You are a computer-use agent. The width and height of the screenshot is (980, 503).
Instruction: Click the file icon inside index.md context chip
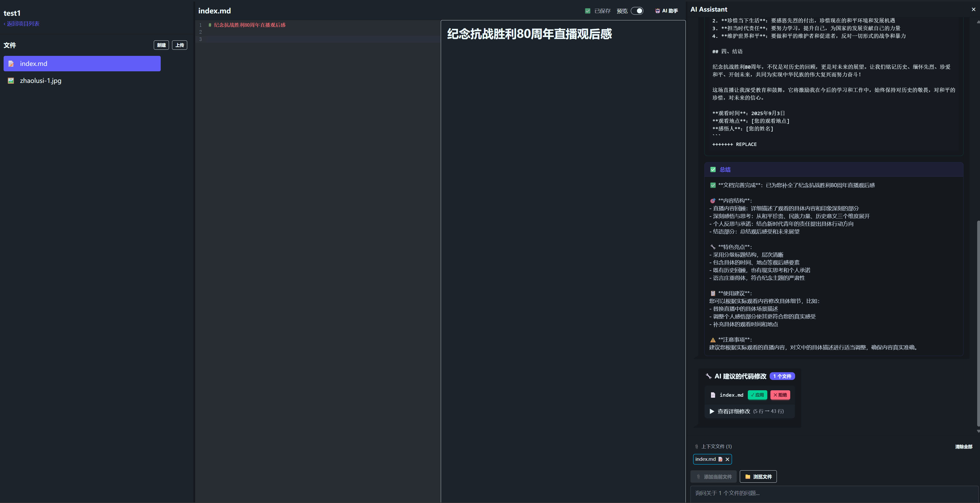(x=721, y=459)
